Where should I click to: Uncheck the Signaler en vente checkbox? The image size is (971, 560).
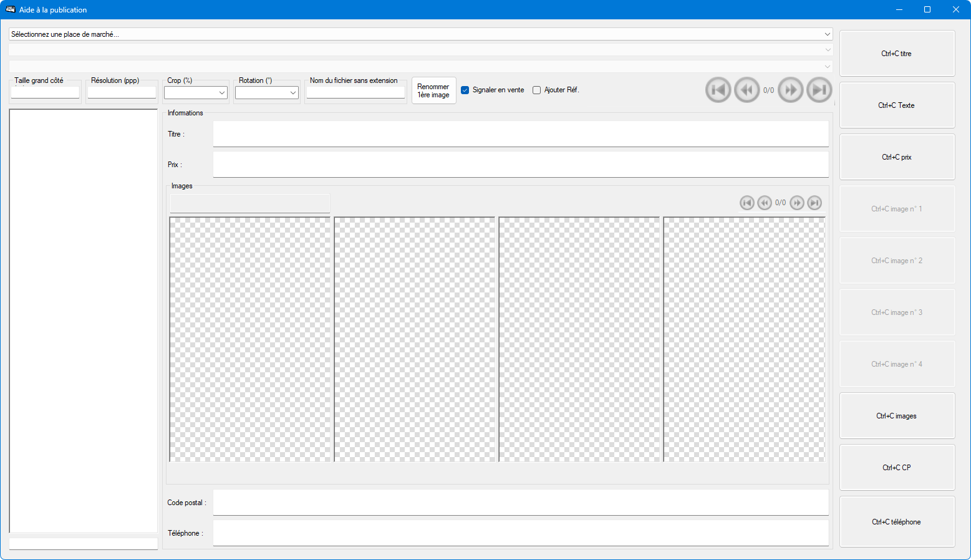465,90
